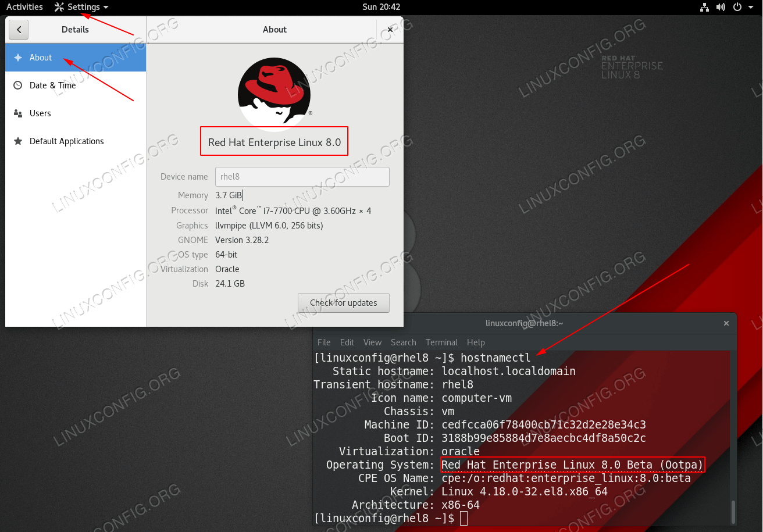The width and height of the screenshot is (763, 532).
Task: Click the OS type value 64-bit
Action: [226, 255]
